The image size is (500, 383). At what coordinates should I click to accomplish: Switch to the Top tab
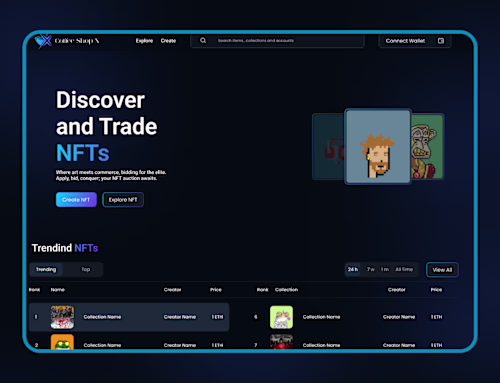[x=86, y=269]
